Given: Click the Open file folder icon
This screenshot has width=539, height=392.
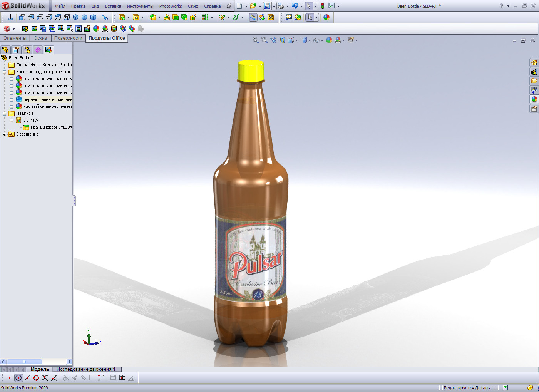Looking at the screenshot, I should [x=253, y=6].
